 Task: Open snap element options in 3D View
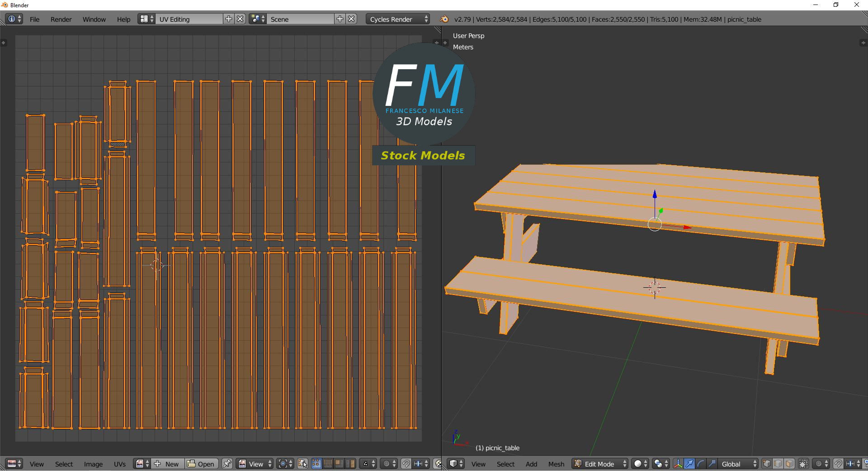point(853,464)
